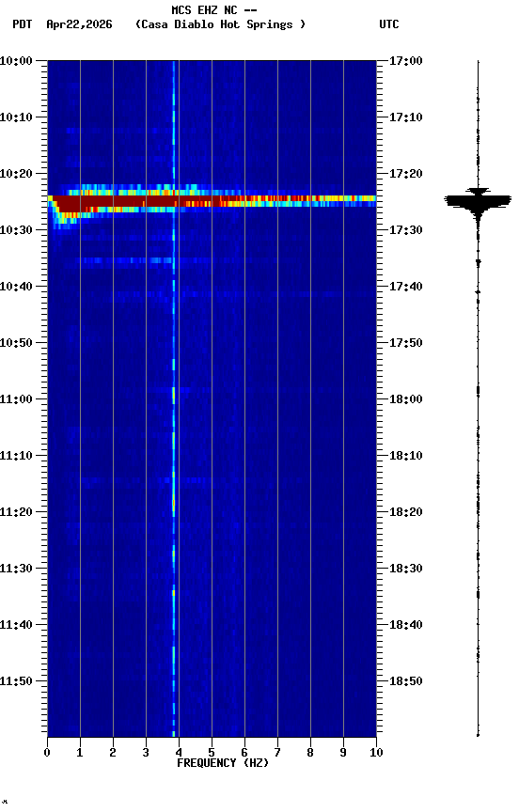
Task: Click the PDT time label 10:10
Action: [x=16, y=117]
